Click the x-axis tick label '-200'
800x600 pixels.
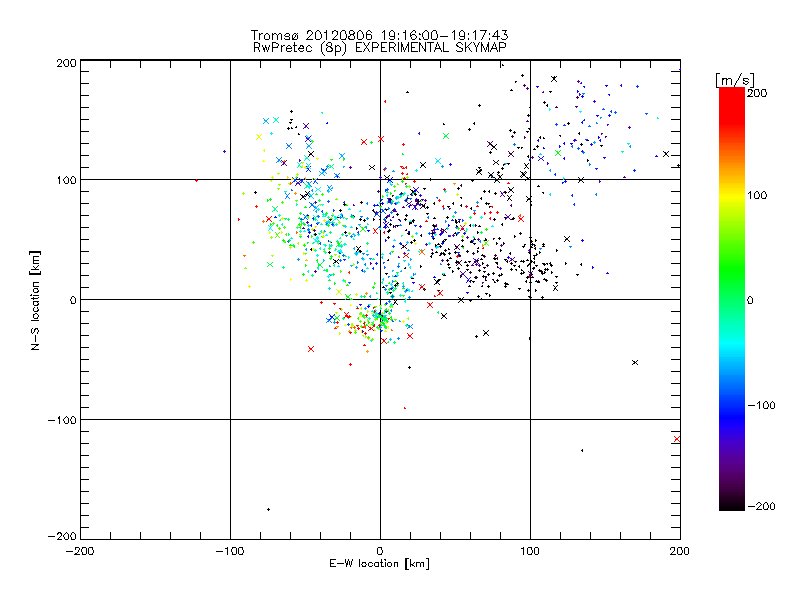(x=80, y=551)
